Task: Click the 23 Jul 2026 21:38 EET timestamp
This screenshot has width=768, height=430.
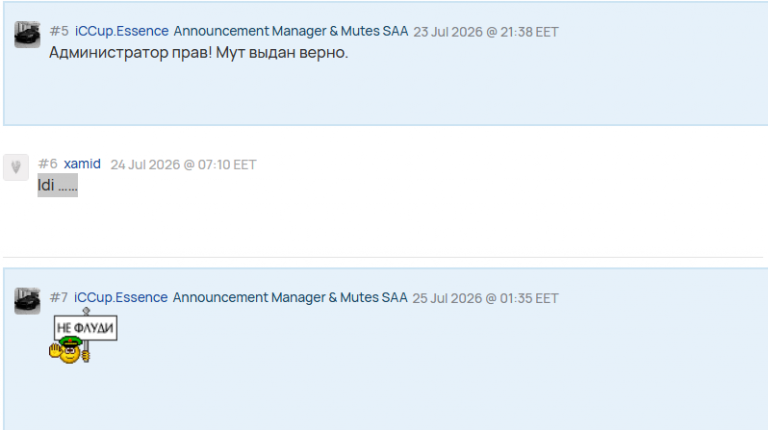Action: click(486, 32)
